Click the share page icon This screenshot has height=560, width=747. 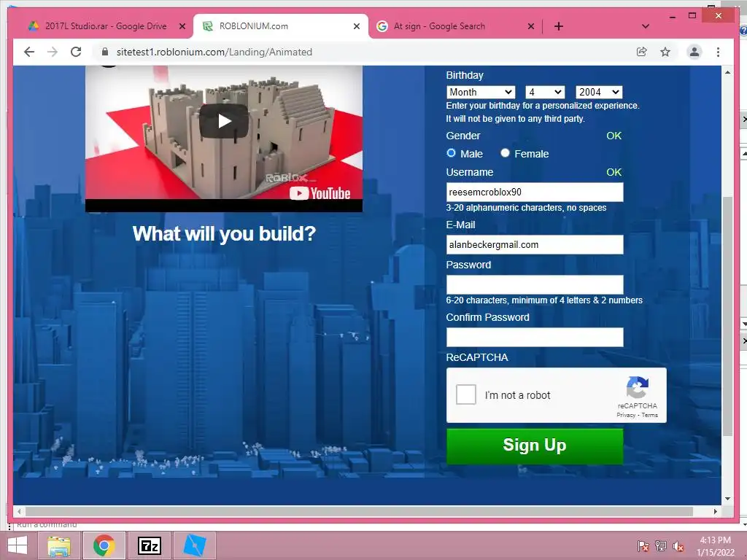click(642, 52)
